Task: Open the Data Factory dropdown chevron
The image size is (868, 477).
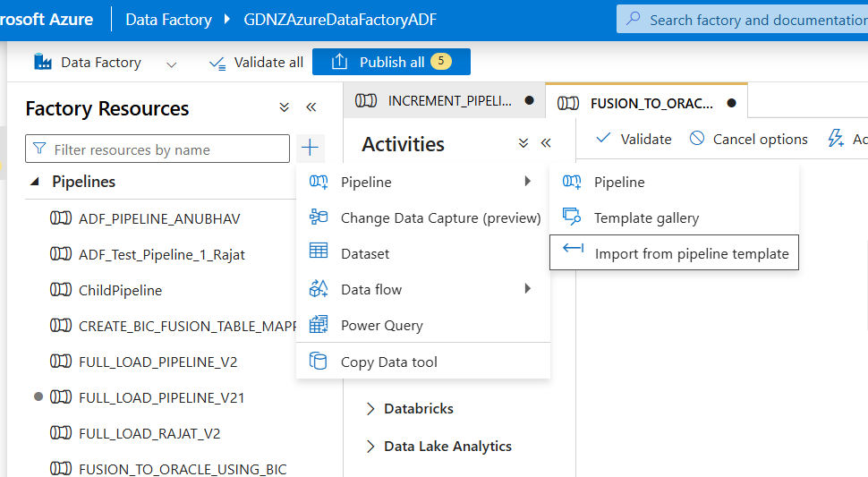Action: [x=172, y=64]
